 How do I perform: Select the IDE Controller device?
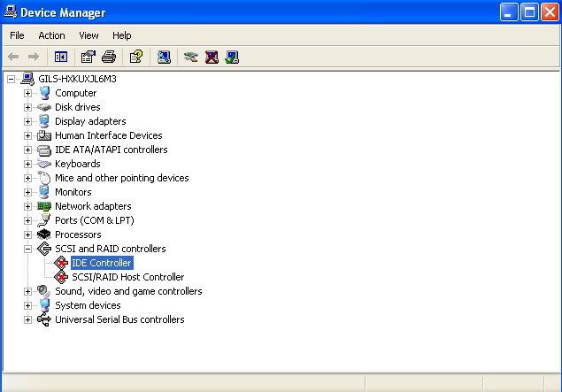coord(101,263)
